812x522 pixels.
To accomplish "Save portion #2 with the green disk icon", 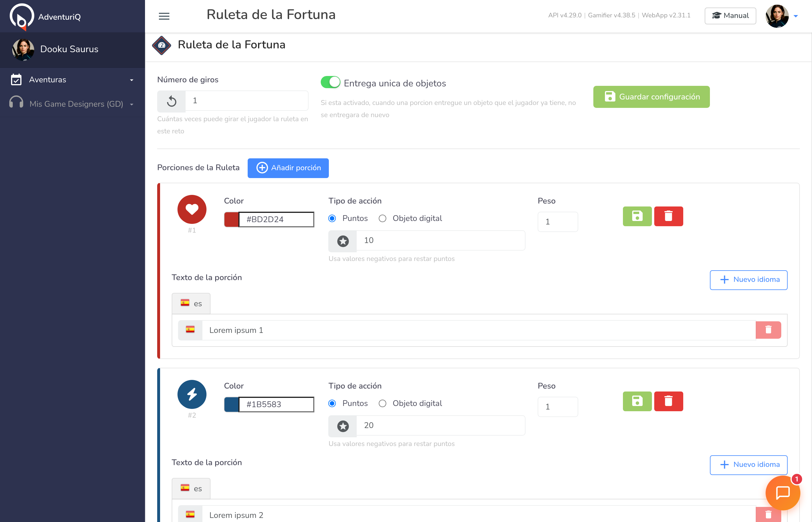I will [637, 401].
